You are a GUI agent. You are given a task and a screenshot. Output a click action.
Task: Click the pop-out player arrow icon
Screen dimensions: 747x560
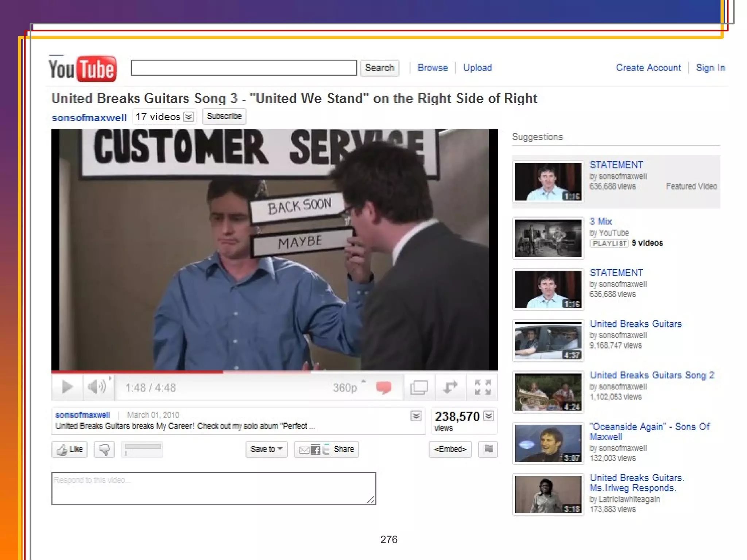[450, 387]
